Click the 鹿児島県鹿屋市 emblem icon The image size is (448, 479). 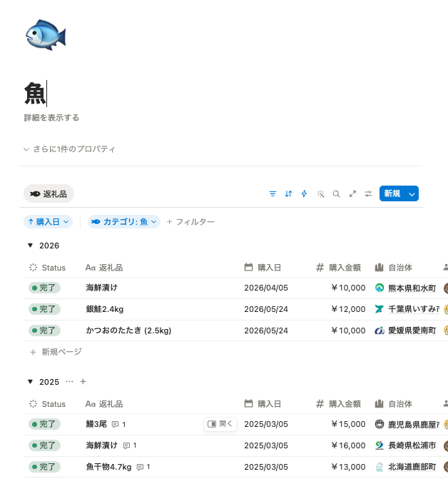380,424
